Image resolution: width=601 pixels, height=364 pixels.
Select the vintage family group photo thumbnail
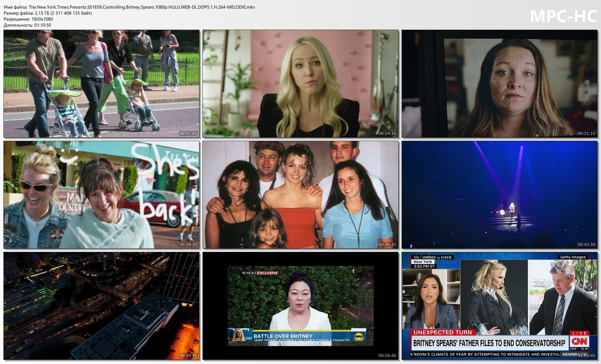pos(300,195)
